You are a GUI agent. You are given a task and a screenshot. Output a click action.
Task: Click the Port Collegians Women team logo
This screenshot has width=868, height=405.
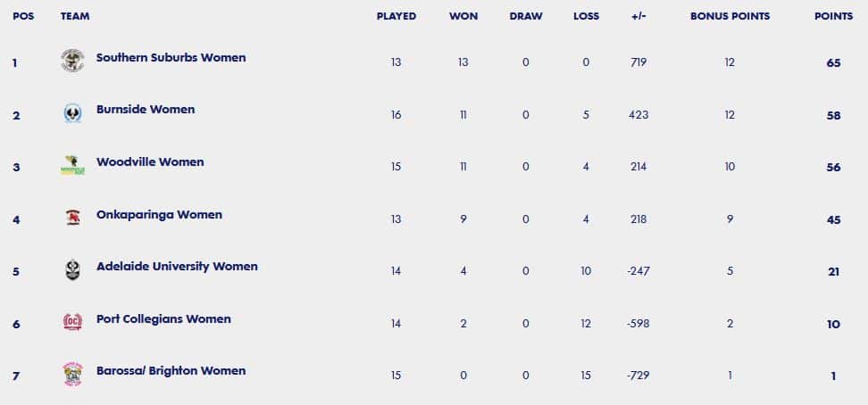click(72, 321)
